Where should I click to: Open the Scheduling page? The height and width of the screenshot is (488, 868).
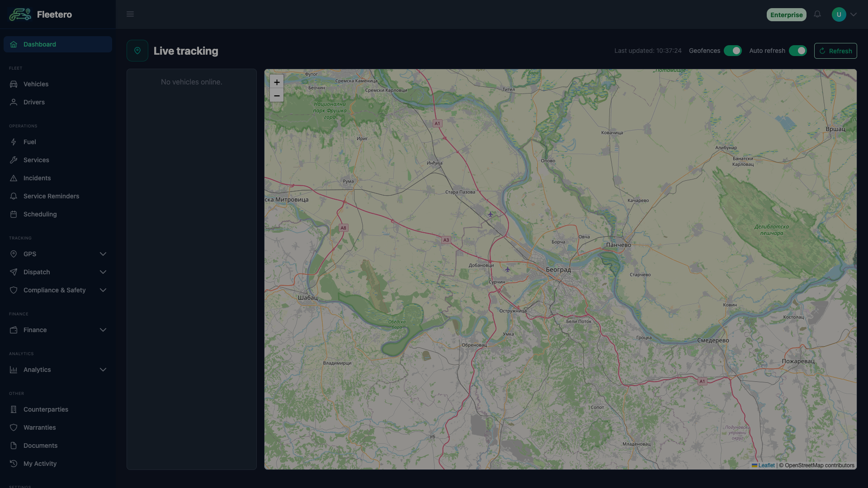(x=58, y=214)
